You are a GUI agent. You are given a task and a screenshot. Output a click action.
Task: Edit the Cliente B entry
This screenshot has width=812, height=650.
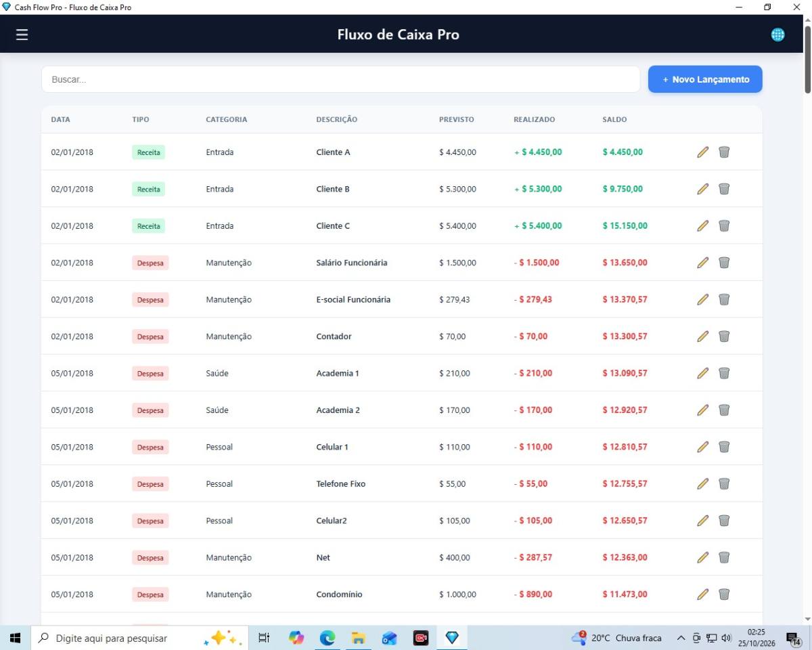coord(703,189)
